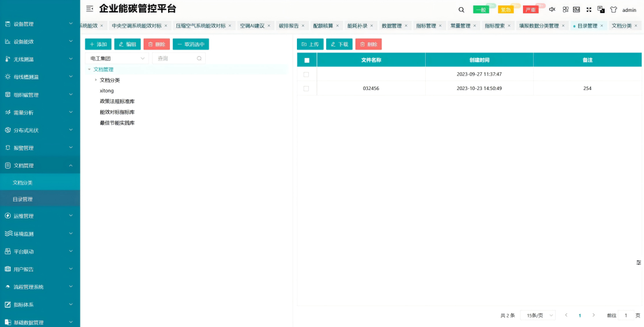Click the 组织碳管理 sidebar icon
The image size is (644, 327).
(7, 94)
